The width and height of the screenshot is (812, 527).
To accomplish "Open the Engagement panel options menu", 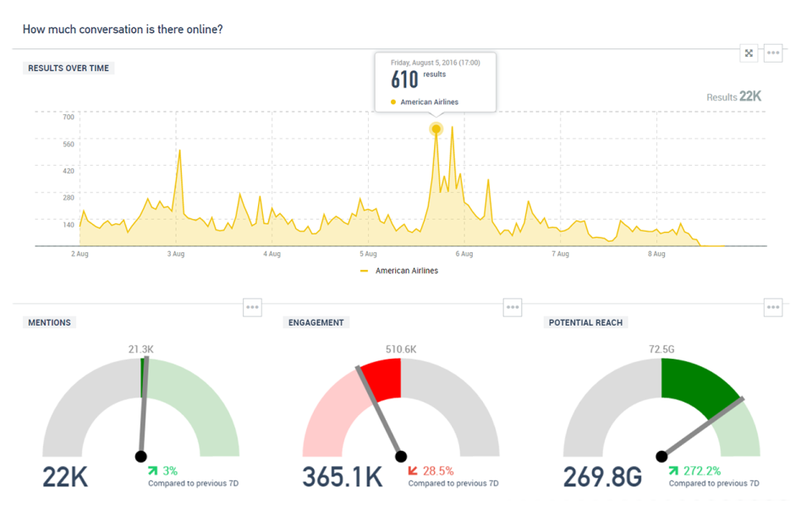I will 512,307.
